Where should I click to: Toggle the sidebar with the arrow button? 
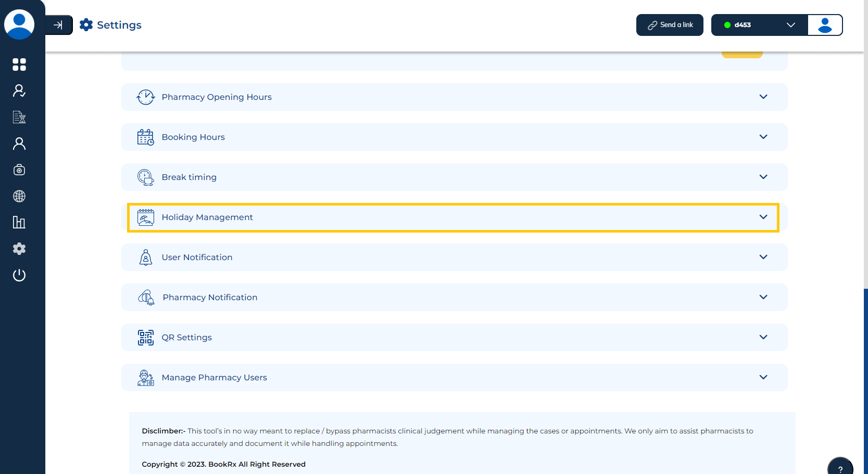pos(58,25)
